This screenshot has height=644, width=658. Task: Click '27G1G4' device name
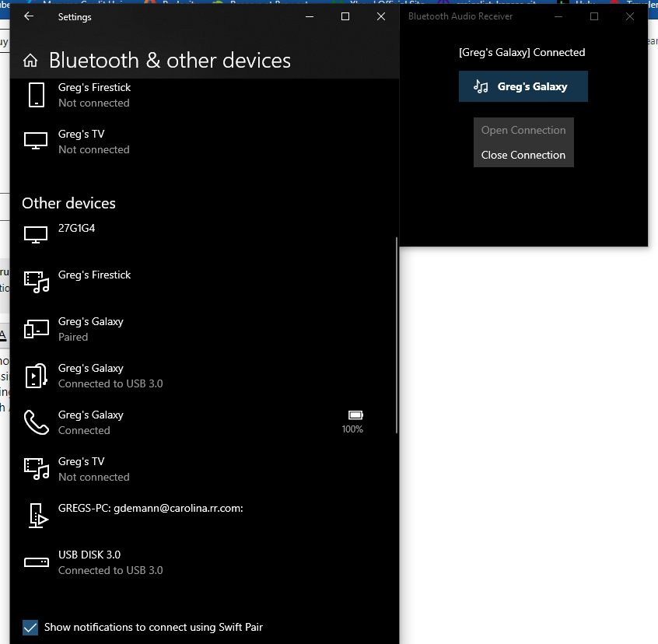76,228
